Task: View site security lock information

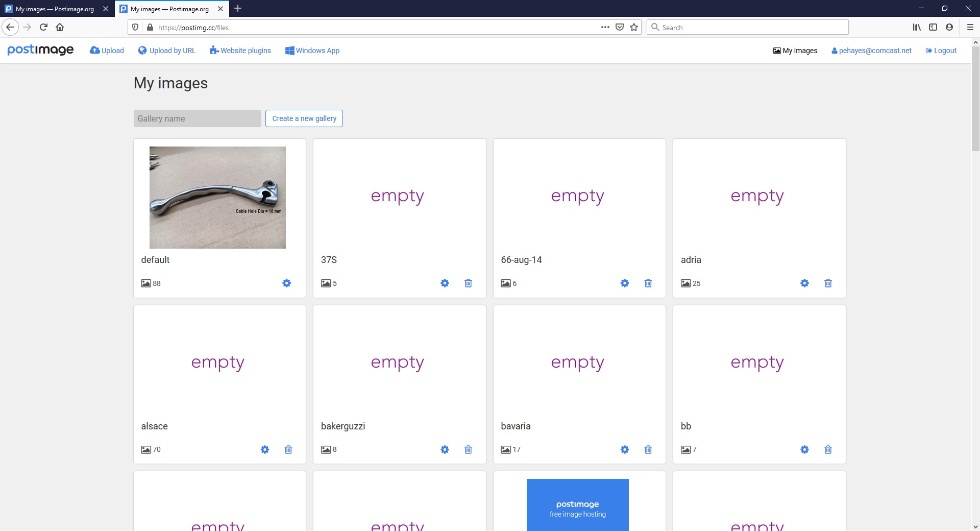Action: click(150, 28)
